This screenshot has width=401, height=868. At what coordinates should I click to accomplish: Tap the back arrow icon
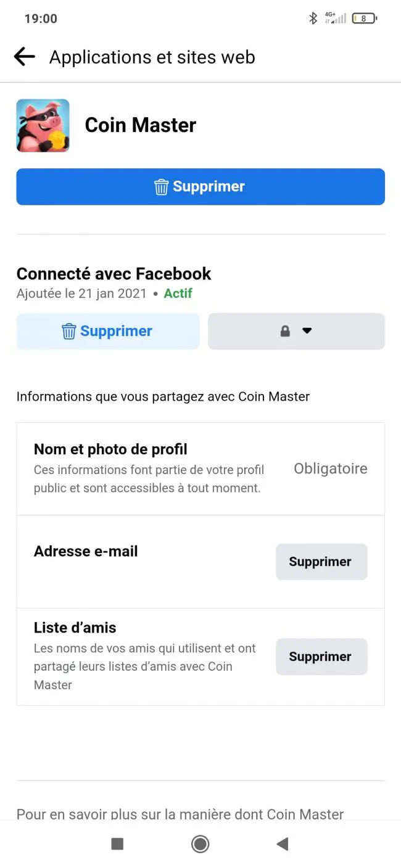click(25, 57)
